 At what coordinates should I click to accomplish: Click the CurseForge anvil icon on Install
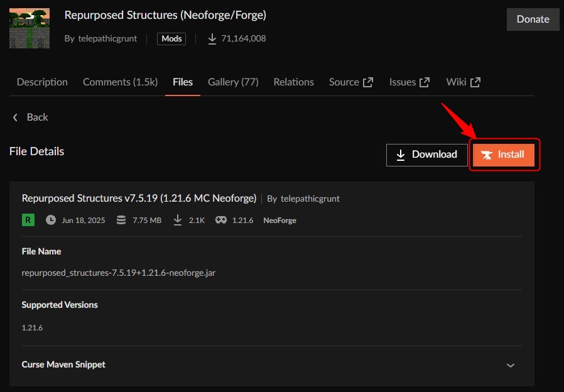coord(487,155)
